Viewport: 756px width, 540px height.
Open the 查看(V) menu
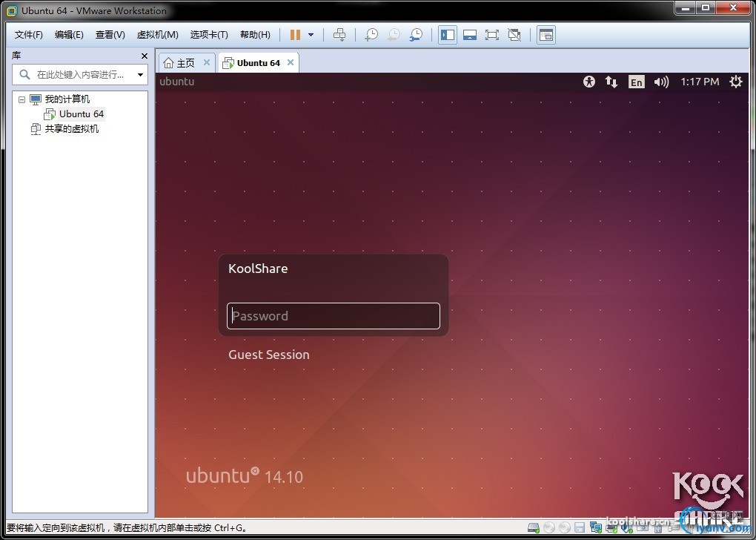point(110,35)
